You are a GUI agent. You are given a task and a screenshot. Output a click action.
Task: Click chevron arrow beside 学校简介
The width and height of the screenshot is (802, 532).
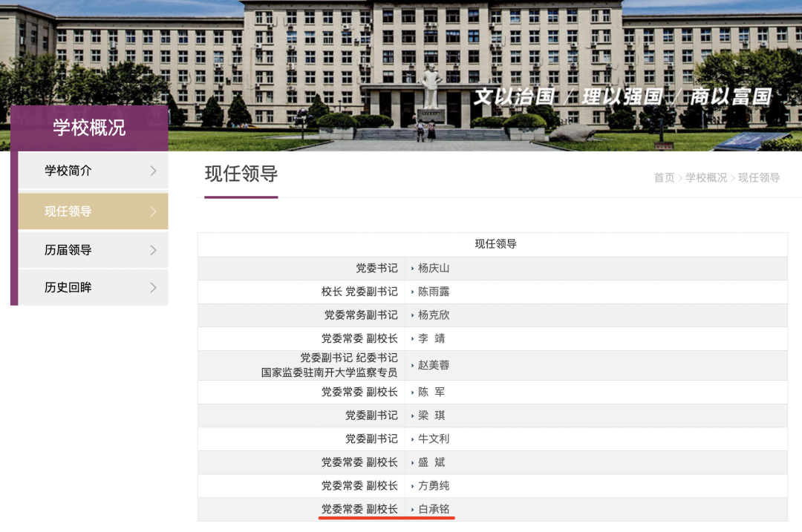[153, 171]
